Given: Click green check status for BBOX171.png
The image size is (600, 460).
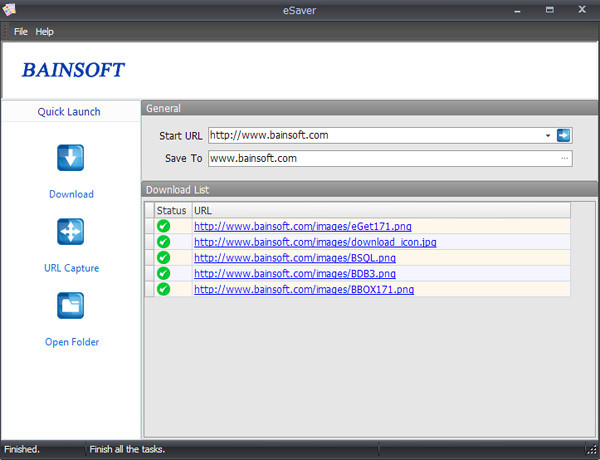Looking at the screenshot, I should click(163, 289).
